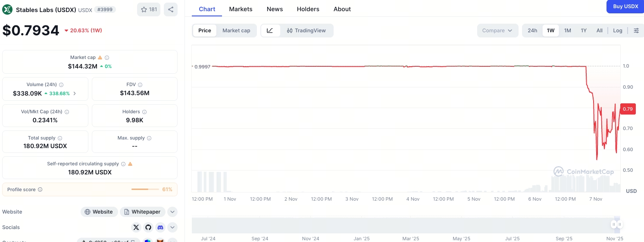This screenshot has height=242, width=644.
Task: Add USDX to watchlist with star button
Action: point(149,9)
